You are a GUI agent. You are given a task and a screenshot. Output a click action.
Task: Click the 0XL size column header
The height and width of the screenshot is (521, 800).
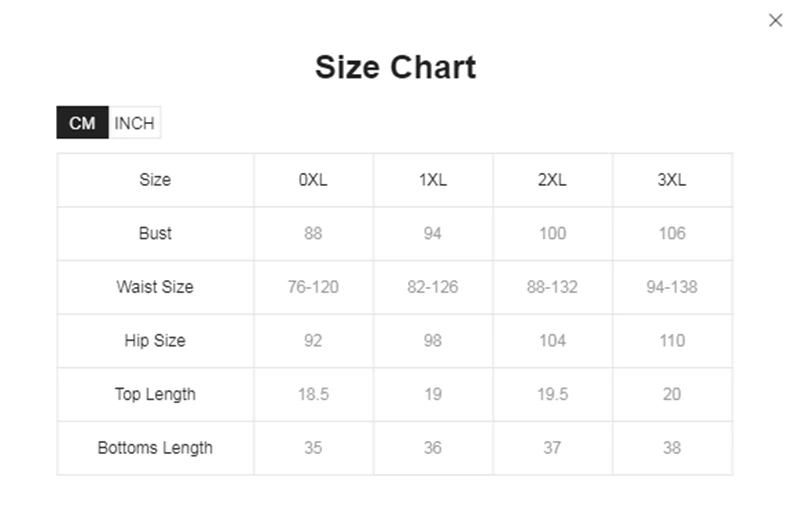pos(313,180)
